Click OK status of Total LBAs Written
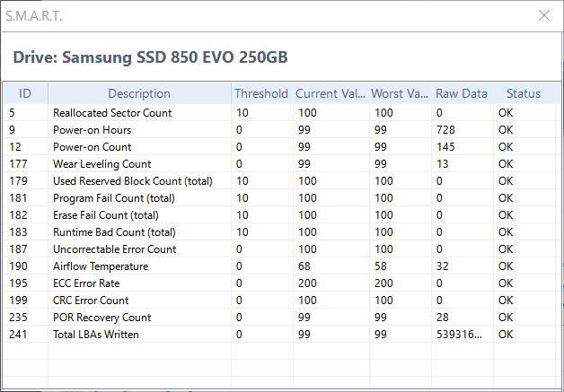 [506, 335]
